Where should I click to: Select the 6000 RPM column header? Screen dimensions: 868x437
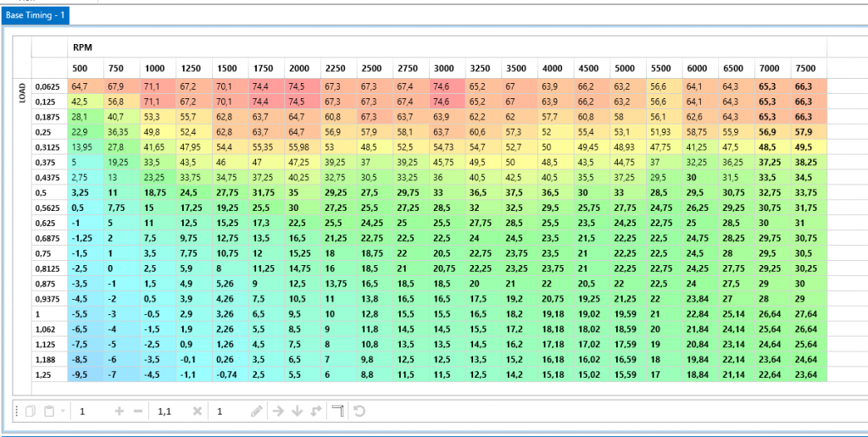coord(699,69)
